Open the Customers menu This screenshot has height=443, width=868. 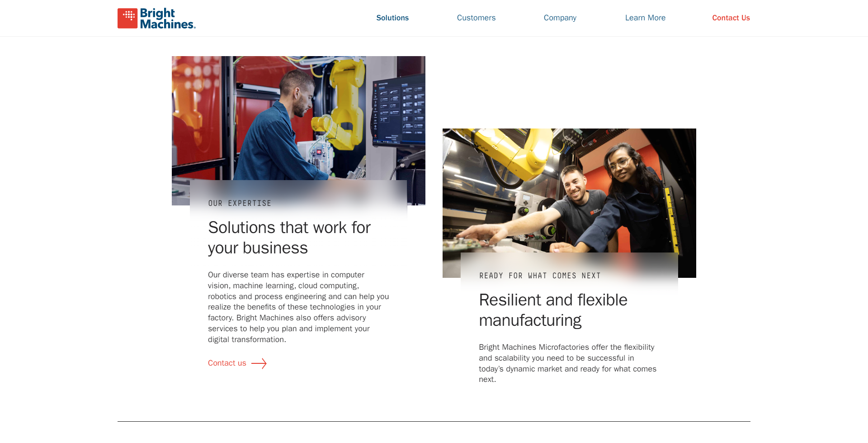point(476,18)
